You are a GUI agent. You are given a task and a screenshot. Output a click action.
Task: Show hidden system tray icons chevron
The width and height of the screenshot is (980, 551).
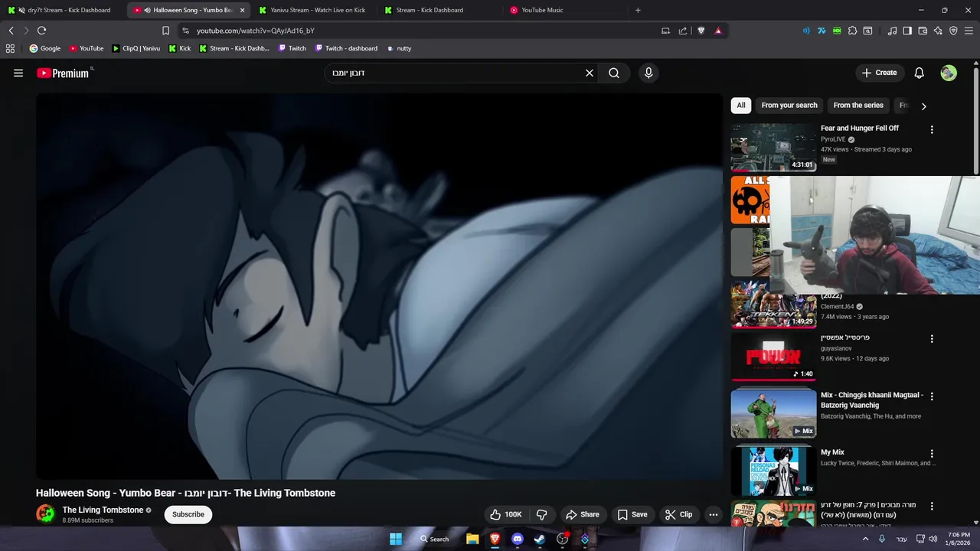click(866, 539)
